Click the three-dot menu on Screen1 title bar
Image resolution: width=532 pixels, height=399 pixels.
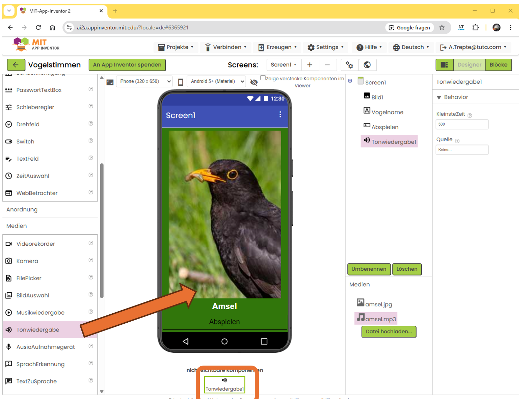[280, 115]
